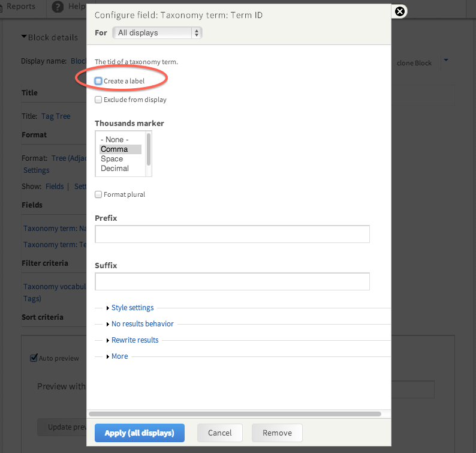Click the Update preview button
The height and width of the screenshot is (453, 476).
pyautogui.click(x=62, y=427)
